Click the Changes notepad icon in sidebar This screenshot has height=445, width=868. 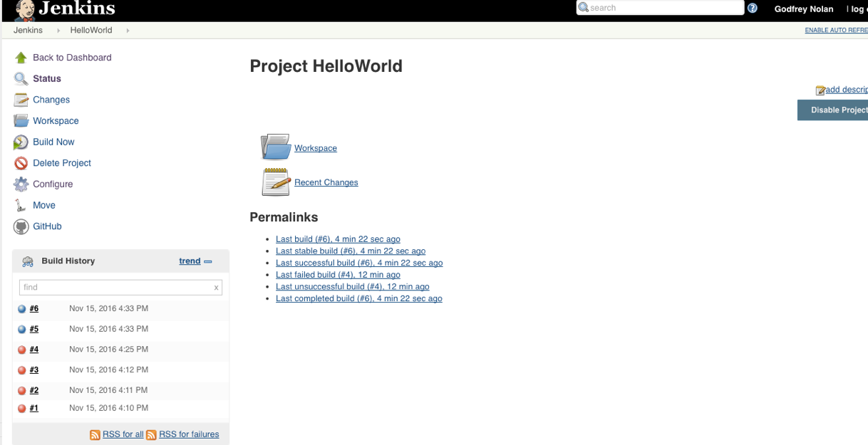click(x=21, y=100)
